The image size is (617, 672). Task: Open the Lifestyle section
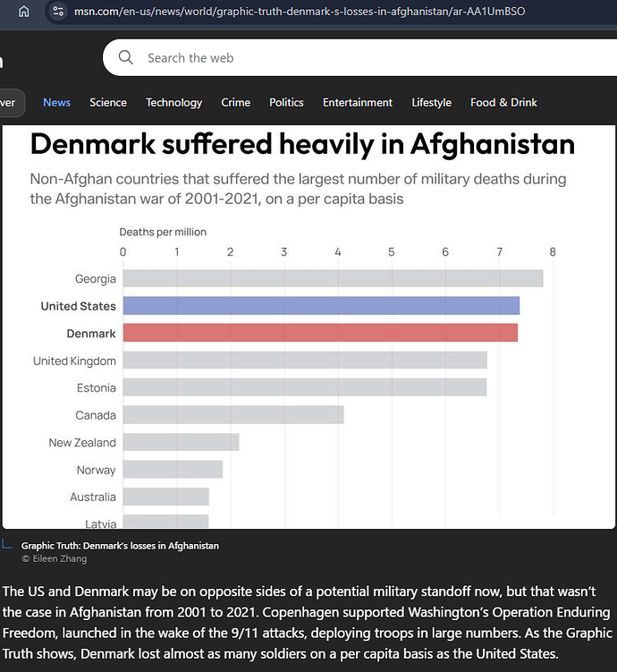(431, 102)
